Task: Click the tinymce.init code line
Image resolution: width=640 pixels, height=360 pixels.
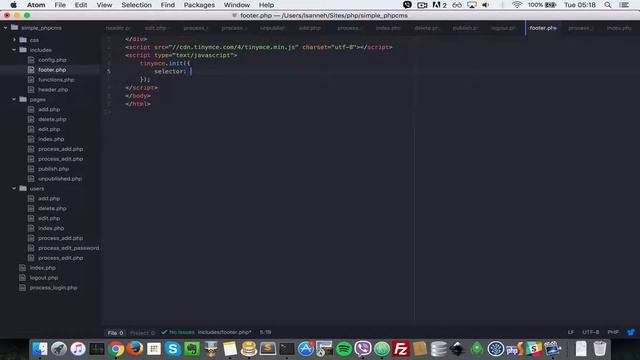Action: click(165, 63)
